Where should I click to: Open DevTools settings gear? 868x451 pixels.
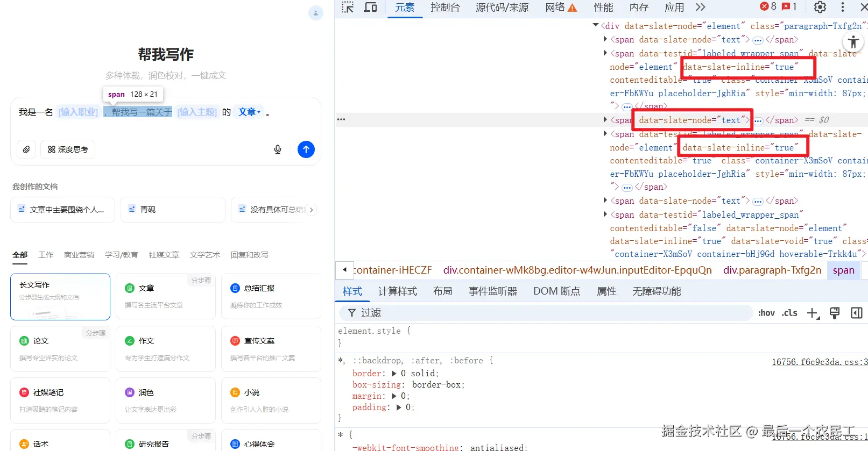pos(820,7)
